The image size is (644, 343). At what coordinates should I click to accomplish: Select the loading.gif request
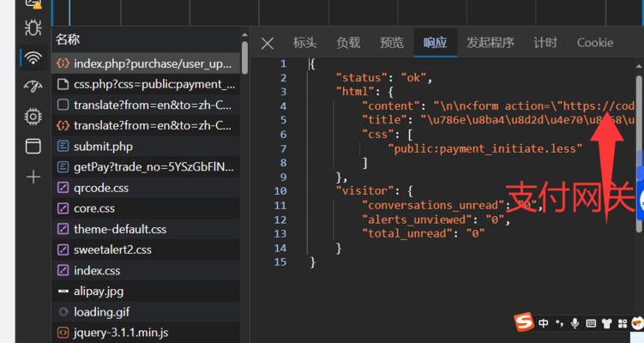pos(146,312)
